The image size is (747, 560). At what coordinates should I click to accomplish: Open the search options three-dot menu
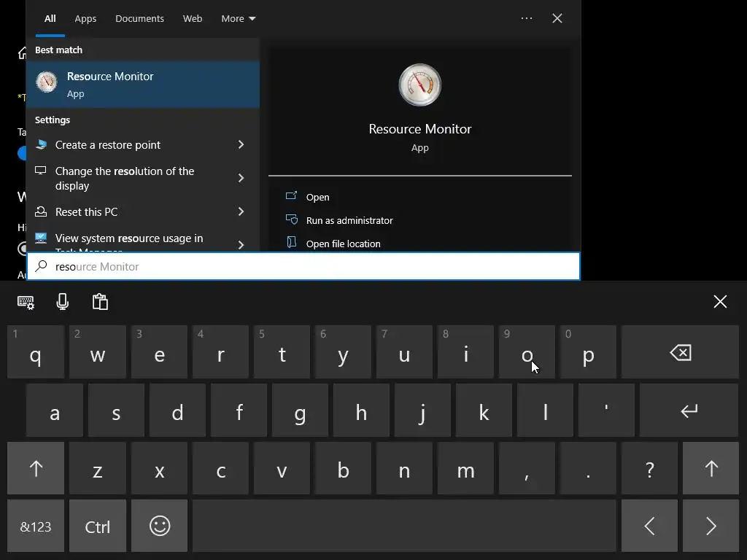tap(527, 18)
